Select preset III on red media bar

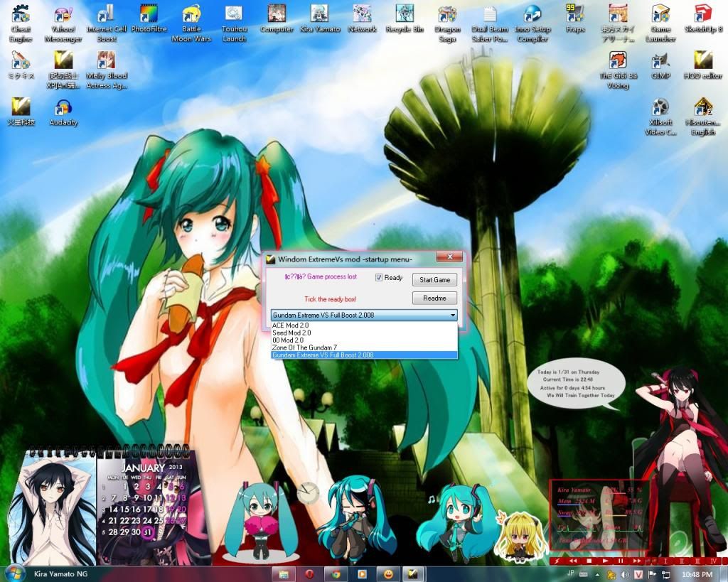pos(697,561)
